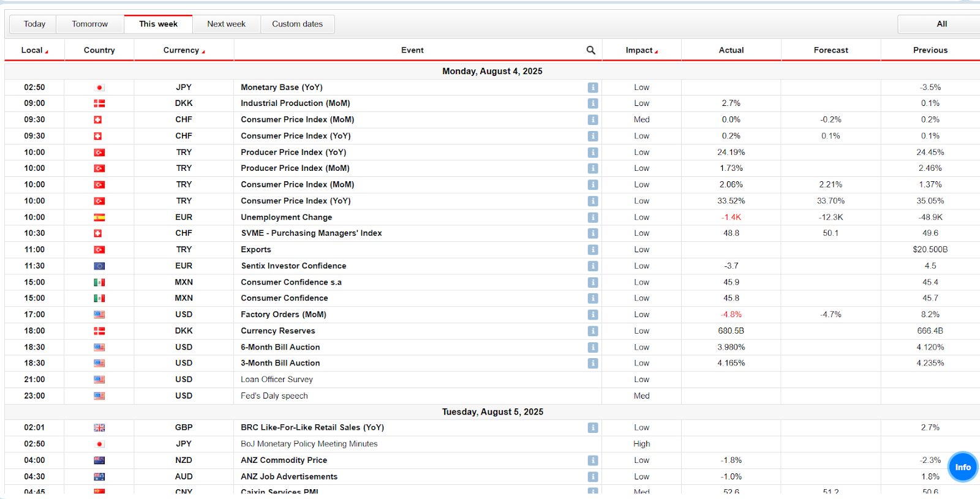Click info icon for 6-Month Bill Auction
This screenshot has height=499, width=980.
592,347
